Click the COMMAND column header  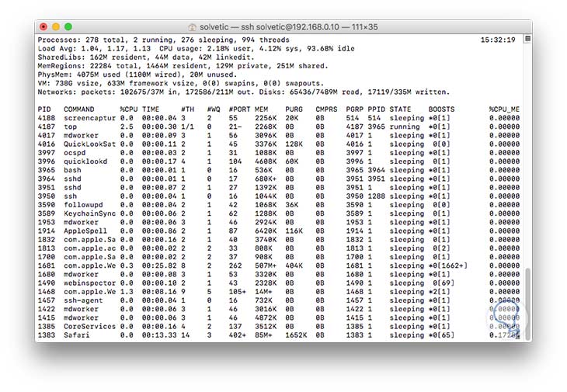click(78, 109)
